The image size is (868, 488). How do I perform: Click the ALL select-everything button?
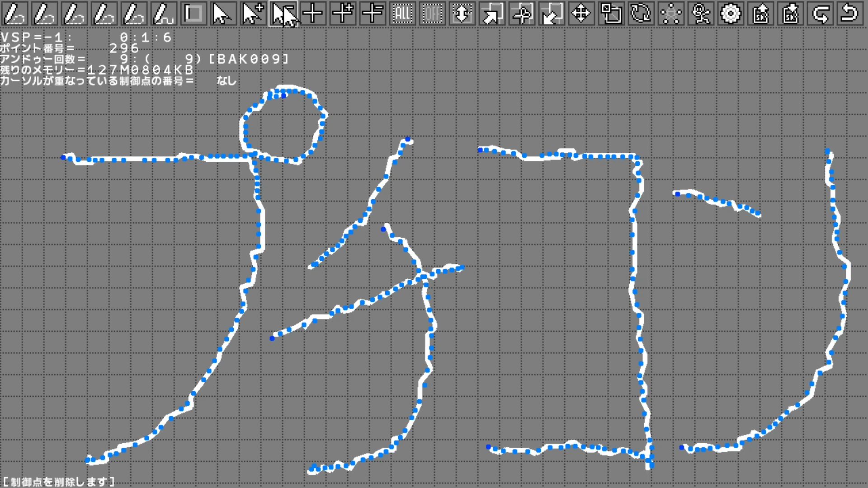point(402,14)
